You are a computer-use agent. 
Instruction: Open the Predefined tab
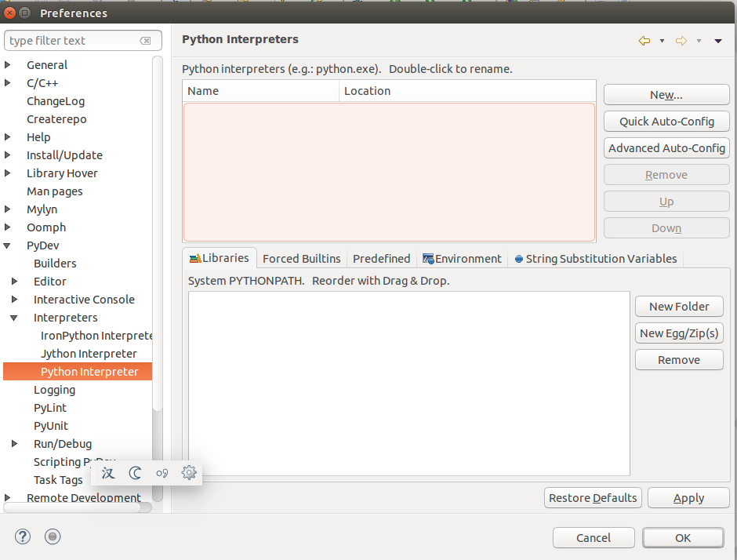point(381,259)
